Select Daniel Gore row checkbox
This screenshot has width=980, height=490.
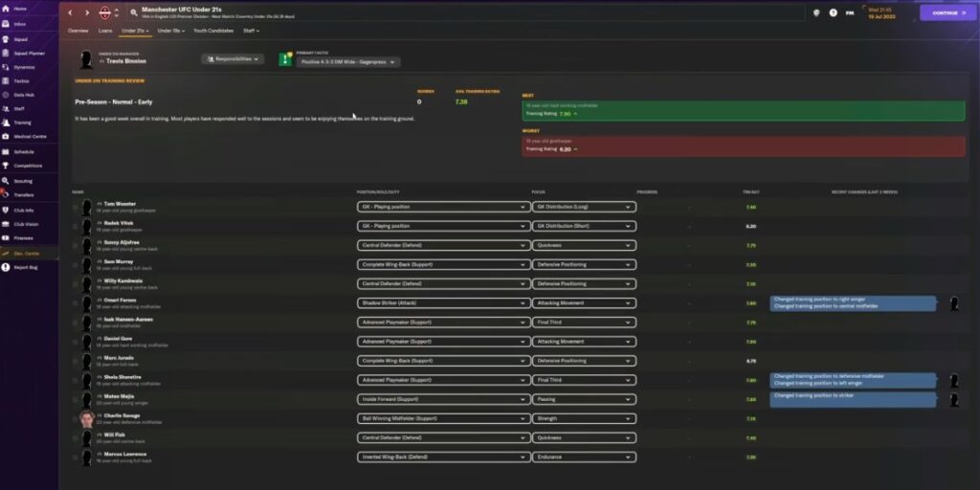point(76,342)
